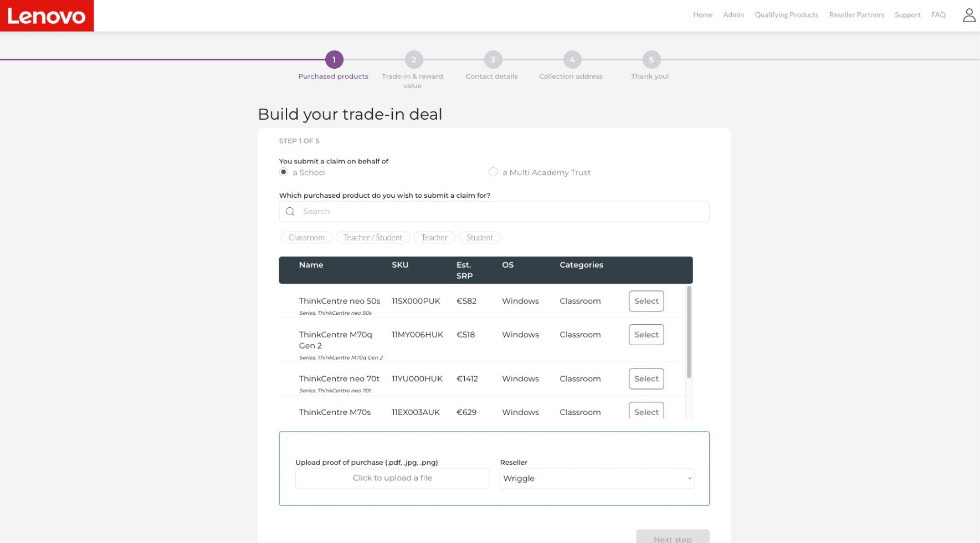Select the ThinkCentre M70s product

coord(646,411)
